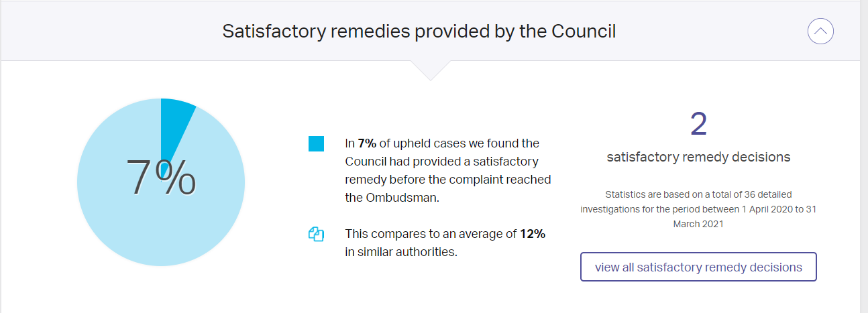
Task: Click the similar authorities comparison icon
Action: 316,235
